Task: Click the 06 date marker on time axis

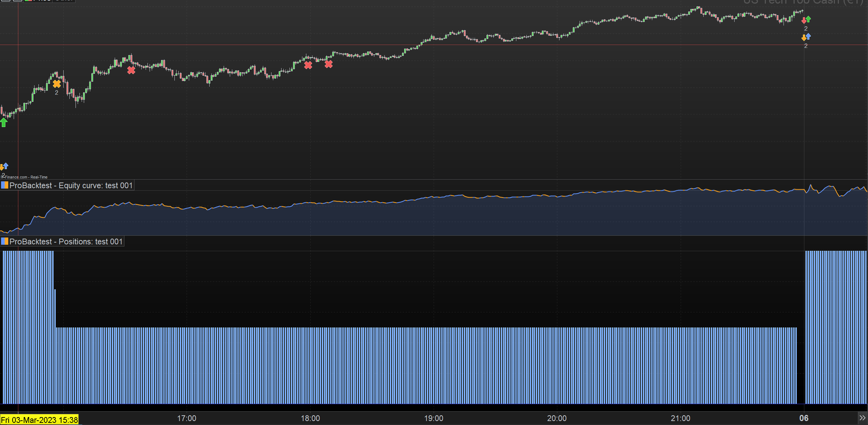Action: pyautogui.click(x=804, y=418)
